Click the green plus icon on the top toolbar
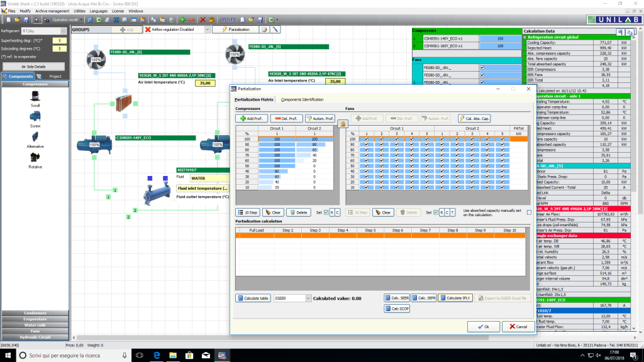This screenshot has width=644, height=362. pos(182,19)
